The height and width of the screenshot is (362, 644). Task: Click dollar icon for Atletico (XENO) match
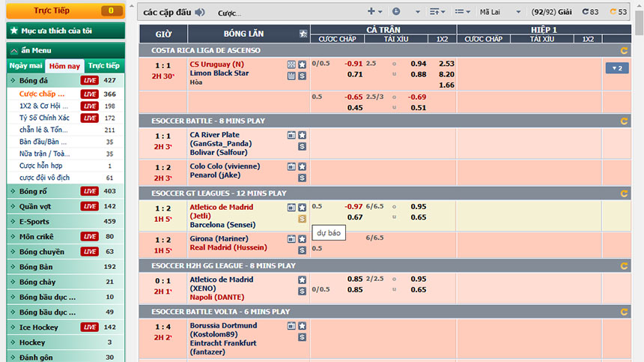(303, 292)
